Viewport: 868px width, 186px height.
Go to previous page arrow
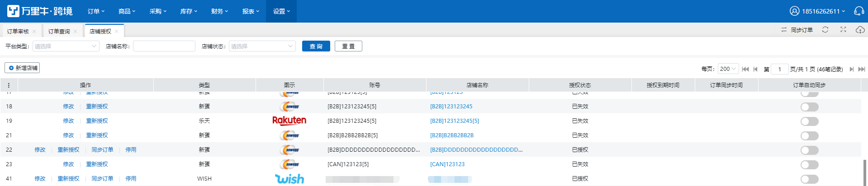(755, 69)
